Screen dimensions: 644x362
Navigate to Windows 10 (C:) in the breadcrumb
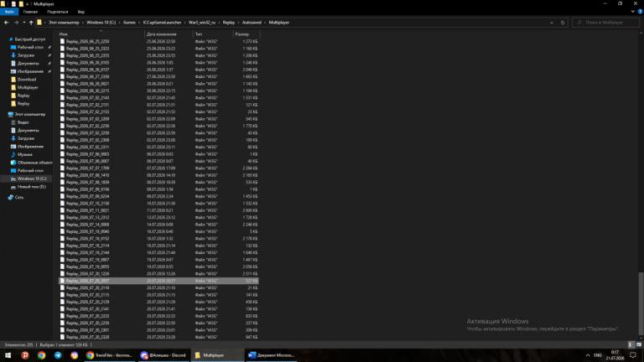pyautogui.click(x=101, y=23)
